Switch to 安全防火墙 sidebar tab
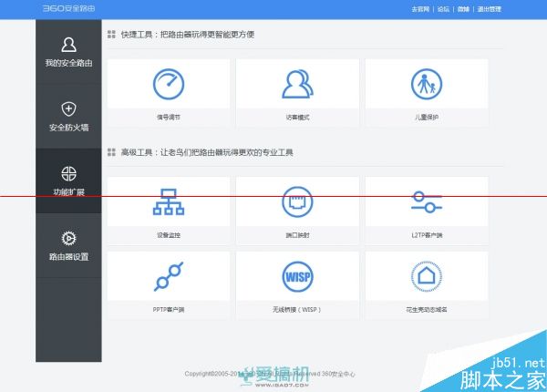The height and width of the screenshot is (392, 547). pos(68,117)
